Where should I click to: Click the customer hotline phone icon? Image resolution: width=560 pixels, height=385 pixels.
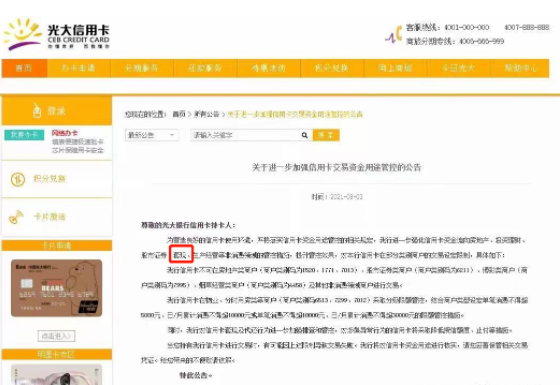point(394,34)
